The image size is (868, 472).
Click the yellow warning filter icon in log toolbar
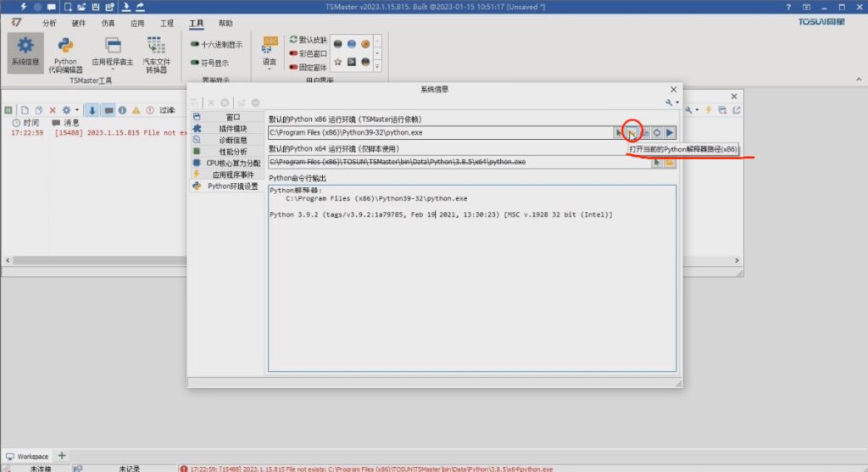coord(136,110)
